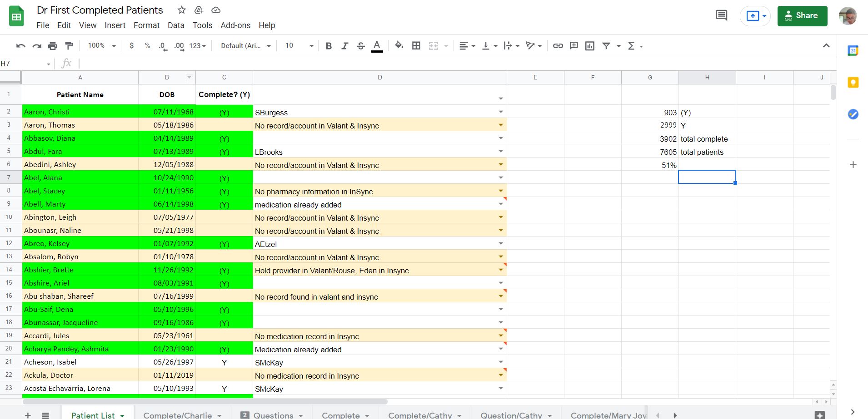Image resolution: width=868 pixels, height=419 pixels.
Task: Open the font family dropdown
Action: point(246,46)
